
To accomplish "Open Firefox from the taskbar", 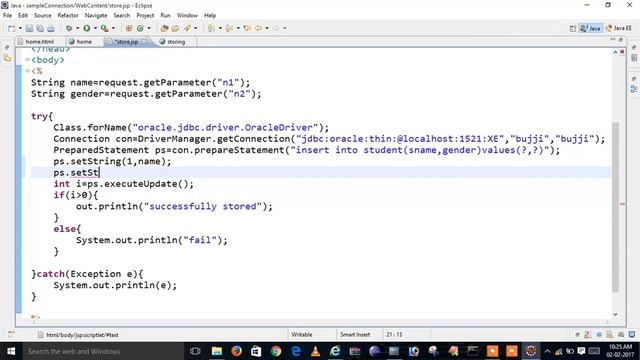I will tap(236, 351).
